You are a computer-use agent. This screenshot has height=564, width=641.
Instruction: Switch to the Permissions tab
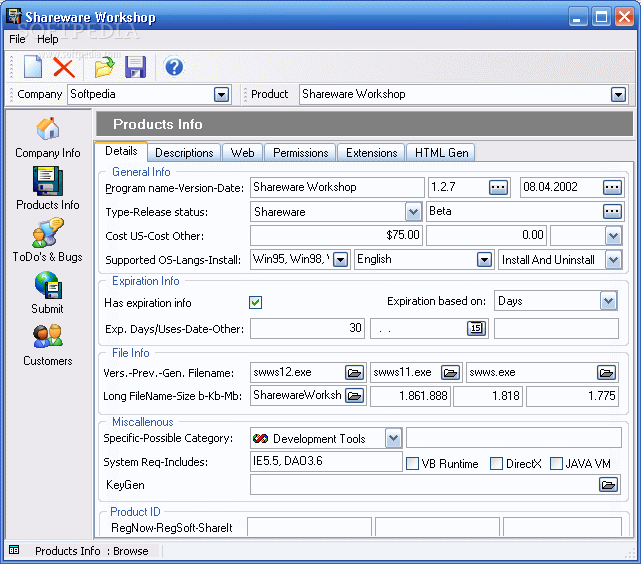pos(300,153)
